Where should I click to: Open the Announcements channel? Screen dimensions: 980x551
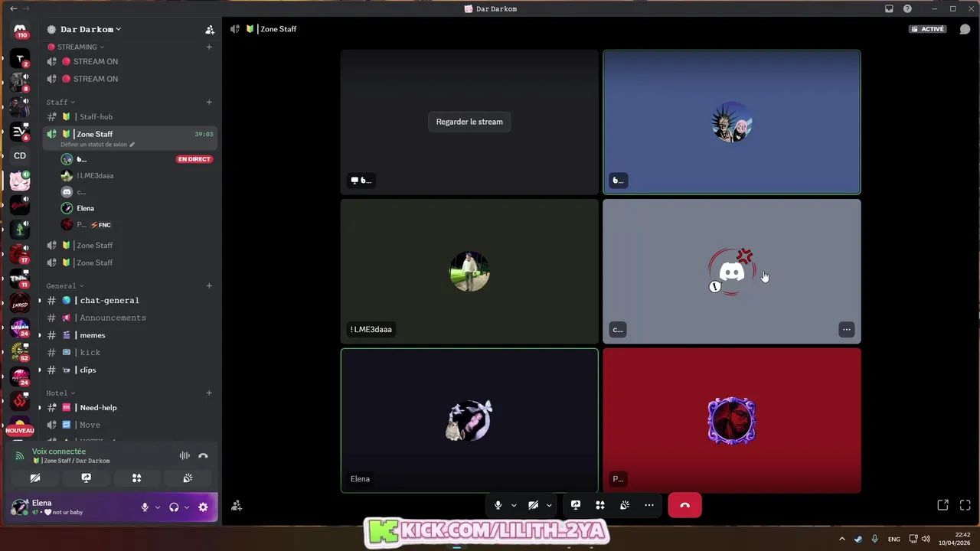pos(130,318)
